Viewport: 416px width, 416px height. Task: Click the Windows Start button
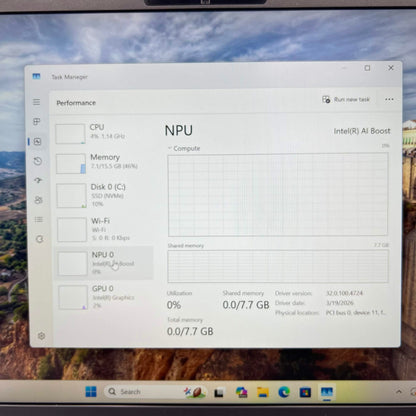point(91,392)
